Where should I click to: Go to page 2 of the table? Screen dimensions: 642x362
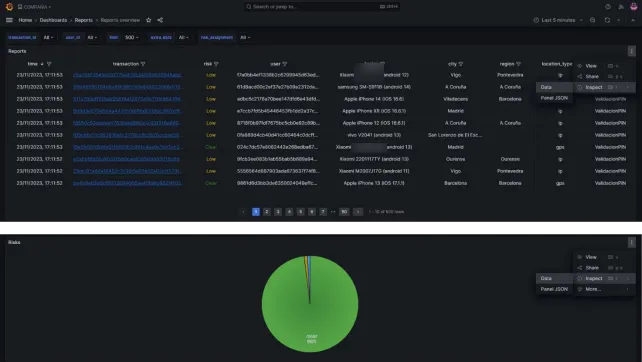(x=267, y=212)
